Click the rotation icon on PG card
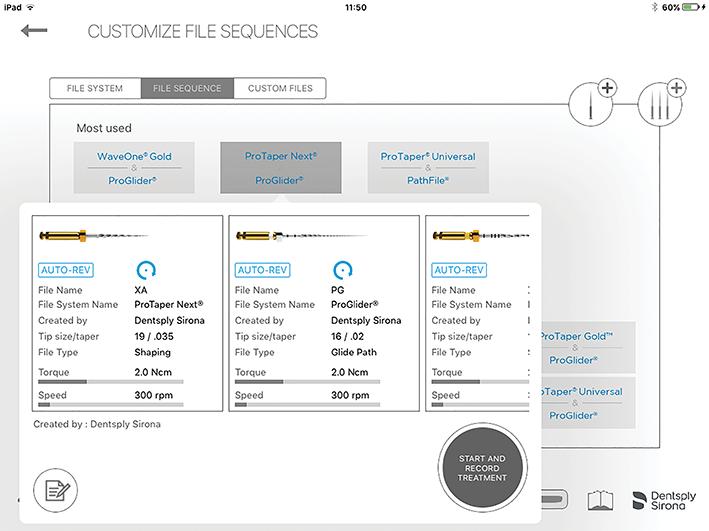Viewport: 709px width, 531px height. (343, 270)
